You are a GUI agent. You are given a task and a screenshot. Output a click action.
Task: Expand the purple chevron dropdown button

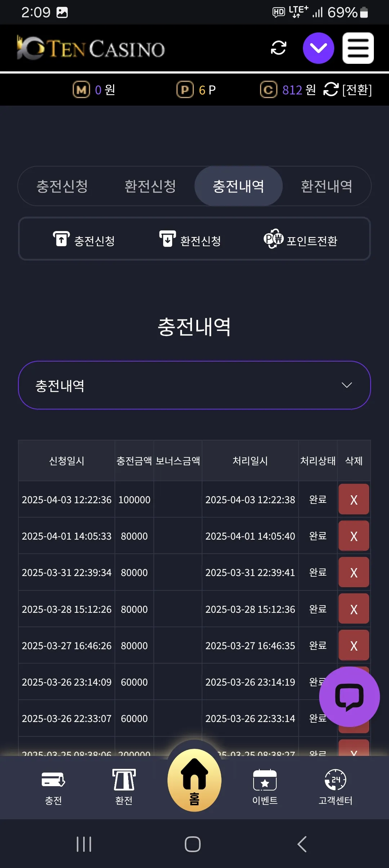point(318,48)
